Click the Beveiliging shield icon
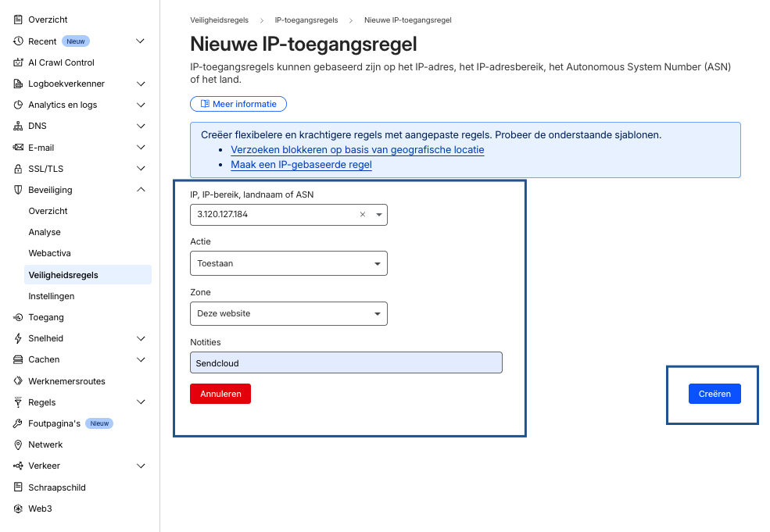This screenshot has height=532, width=770. 18,190
